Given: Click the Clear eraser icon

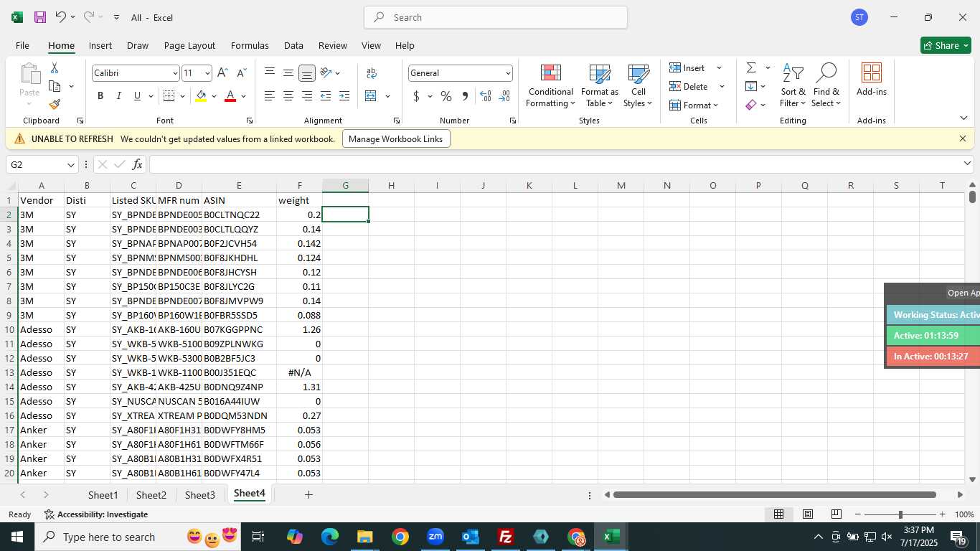Looking at the screenshot, I should coord(751,105).
